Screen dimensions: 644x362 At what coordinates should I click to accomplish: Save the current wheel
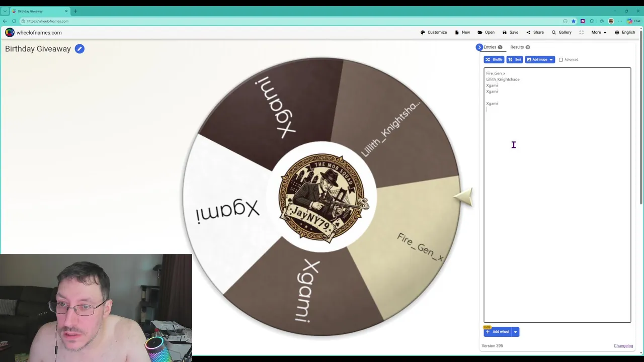pyautogui.click(x=510, y=32)
